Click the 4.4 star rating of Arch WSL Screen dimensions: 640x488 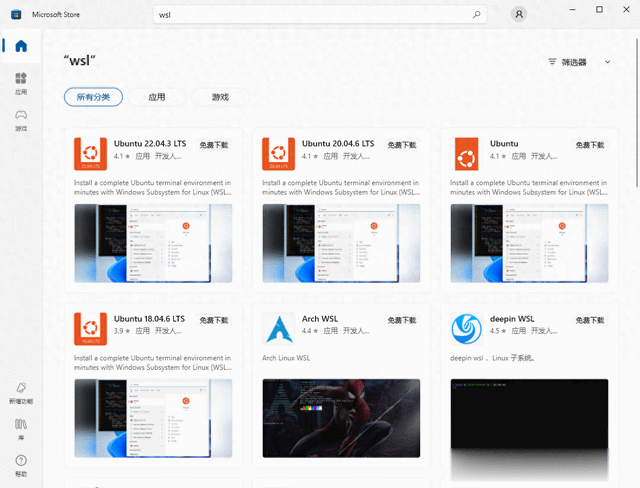310,331
